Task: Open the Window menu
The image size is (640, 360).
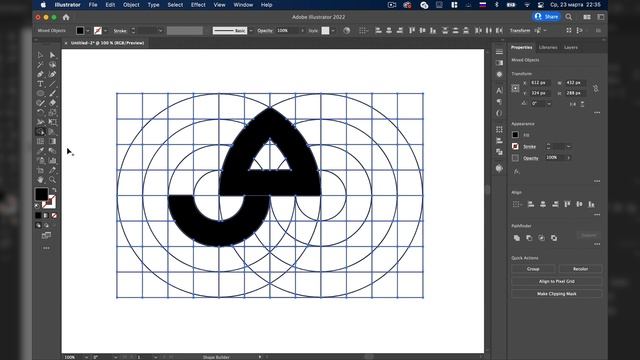Action: pos(243,5)
